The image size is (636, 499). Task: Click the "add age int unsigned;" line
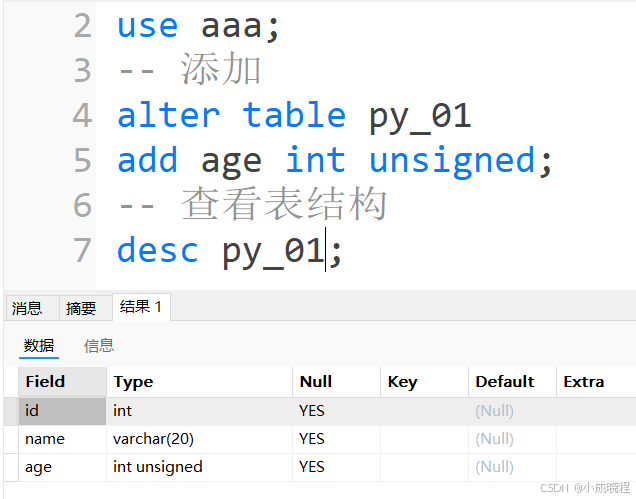click(x=334, y=160)
